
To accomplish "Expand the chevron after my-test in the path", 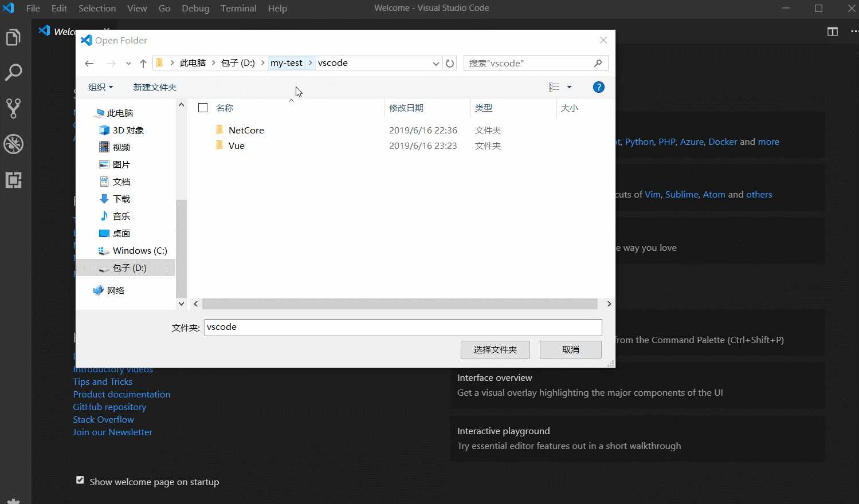I will (x=311, y=63).
